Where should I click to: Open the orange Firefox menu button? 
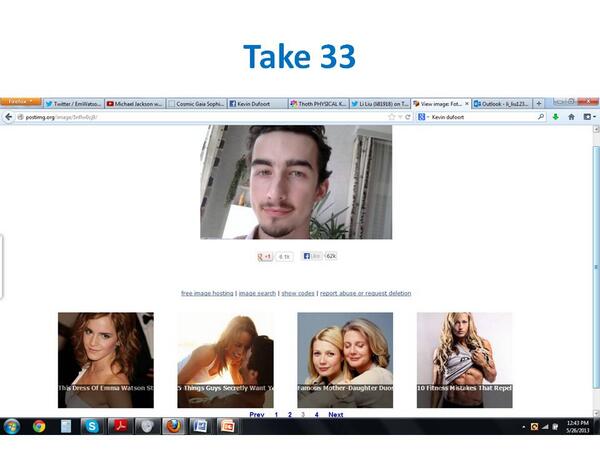20,102
